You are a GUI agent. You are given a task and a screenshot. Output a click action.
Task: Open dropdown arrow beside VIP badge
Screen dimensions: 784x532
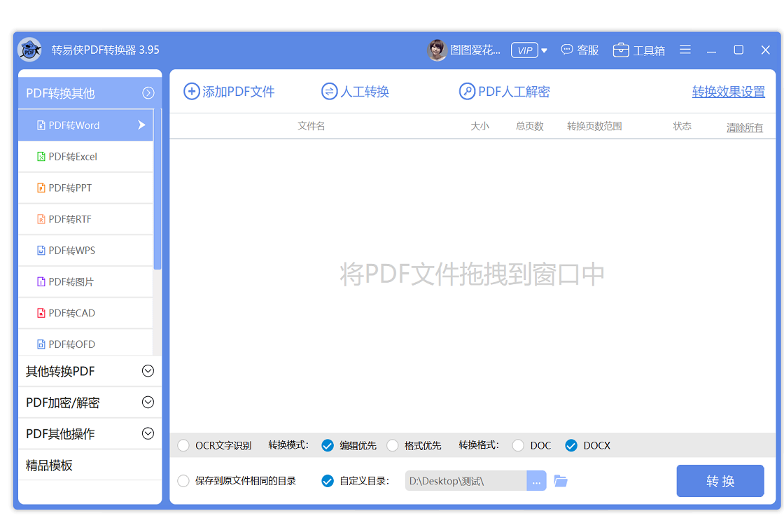click(544, 50)
